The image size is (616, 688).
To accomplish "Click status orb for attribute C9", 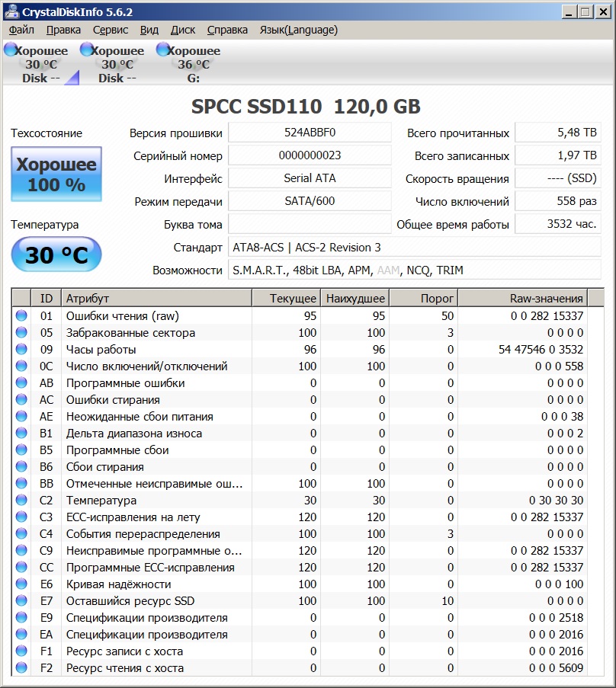I will [21, 550].
